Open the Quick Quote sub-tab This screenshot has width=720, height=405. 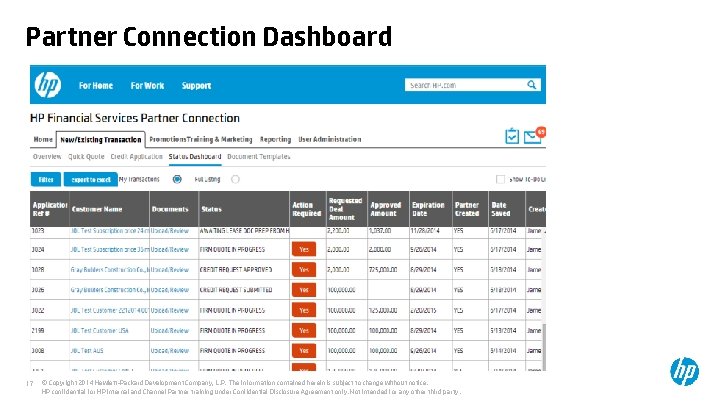point(86,157)
